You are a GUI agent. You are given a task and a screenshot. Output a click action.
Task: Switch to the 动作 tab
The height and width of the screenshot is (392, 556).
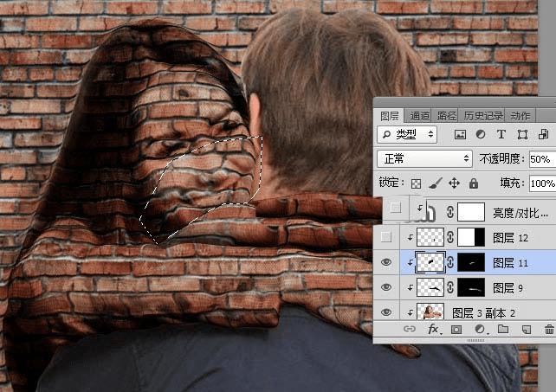[520, 116]
